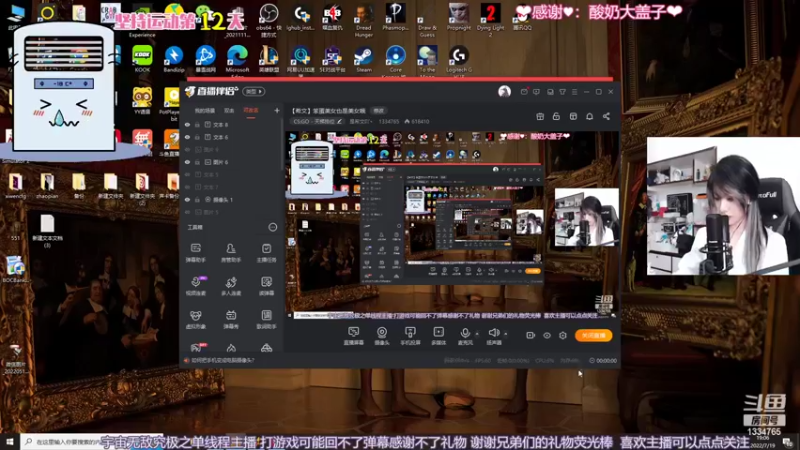The height and width of the screenshot is (450, 800).
Task: Add a new scene with the plus icon
Action: [277, 110]
